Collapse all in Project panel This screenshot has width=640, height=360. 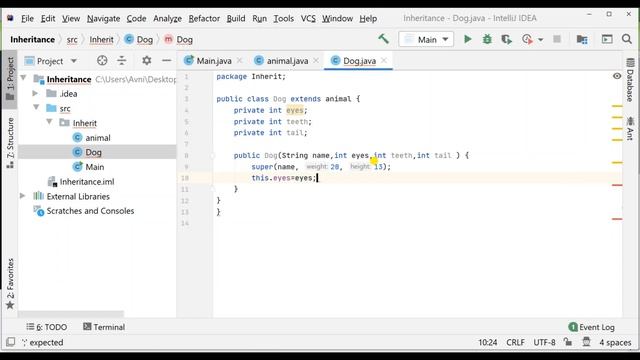click(x=122, y=61)
